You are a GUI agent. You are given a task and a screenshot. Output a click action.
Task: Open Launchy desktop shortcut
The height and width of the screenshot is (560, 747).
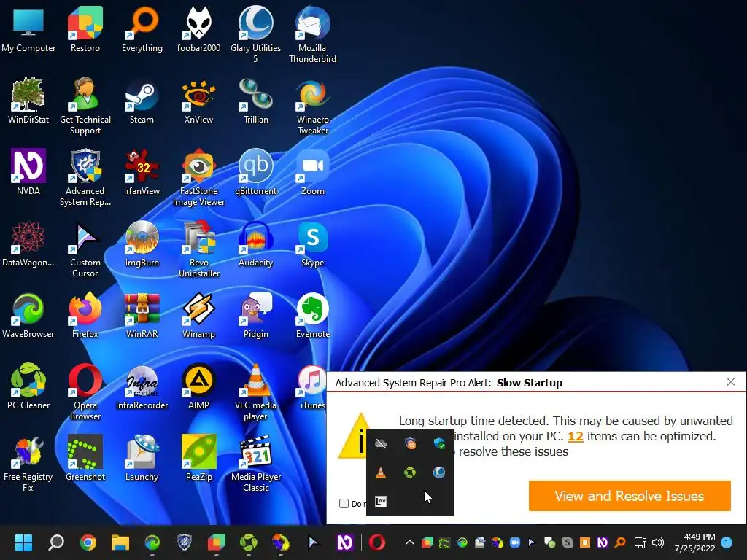142,457
